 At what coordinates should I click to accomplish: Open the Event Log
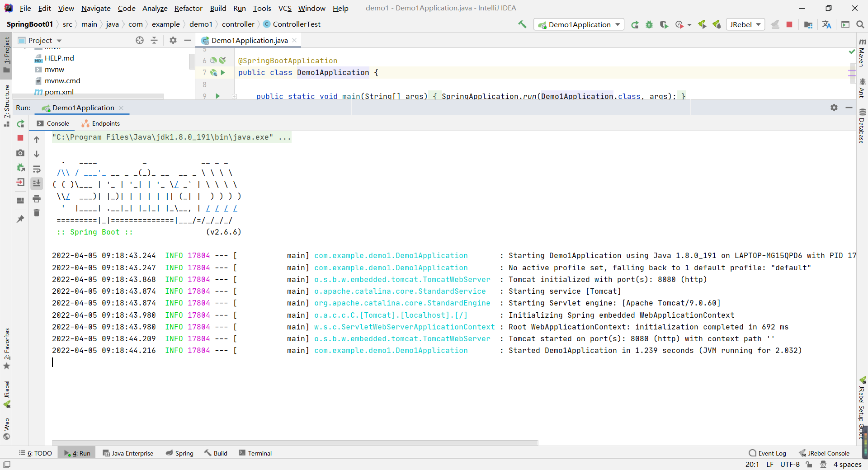pyautogui.click(x=768, y=453)
